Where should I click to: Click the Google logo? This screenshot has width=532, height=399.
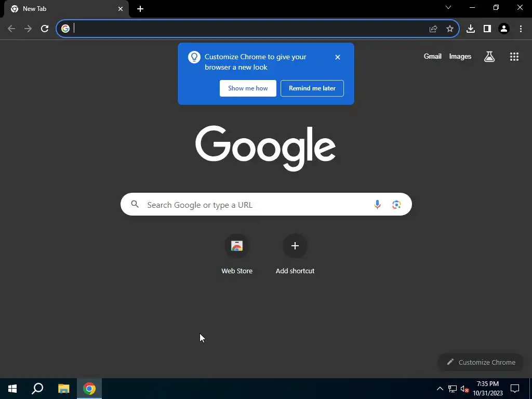[x=265, y=148]
